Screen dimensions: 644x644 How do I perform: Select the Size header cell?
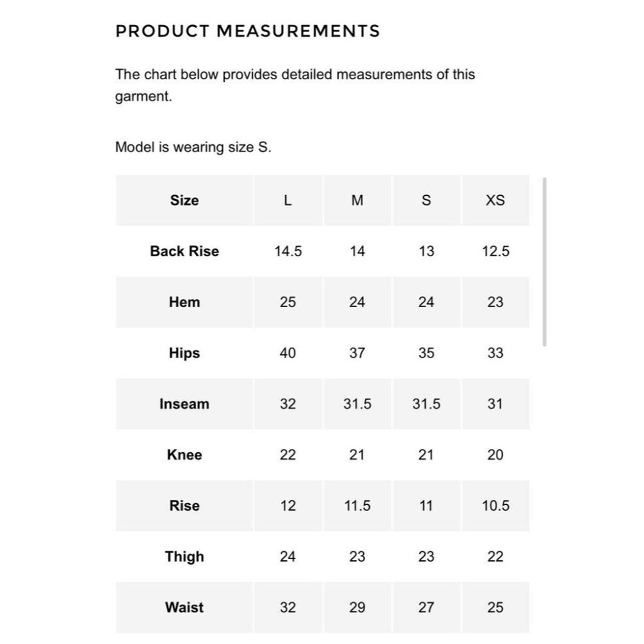[184, 200]
